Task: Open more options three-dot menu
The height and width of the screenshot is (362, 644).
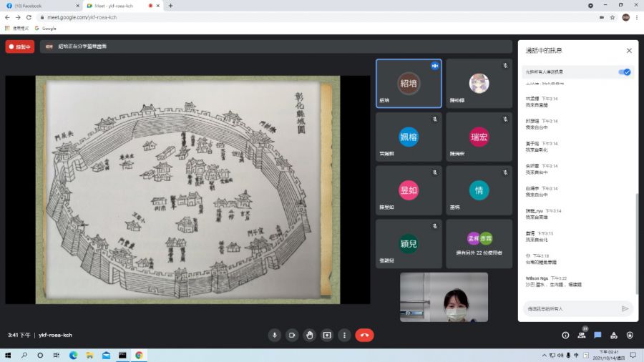Action: [x=344, y=335]
